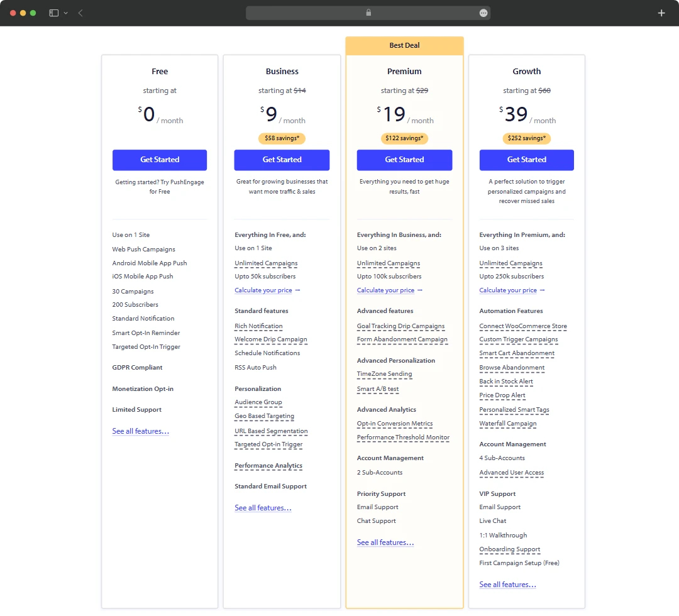The height and width of the screenshot is (616, 679).
Task: Open the ellipsis menu in the address bar
Action: point(483,13)
